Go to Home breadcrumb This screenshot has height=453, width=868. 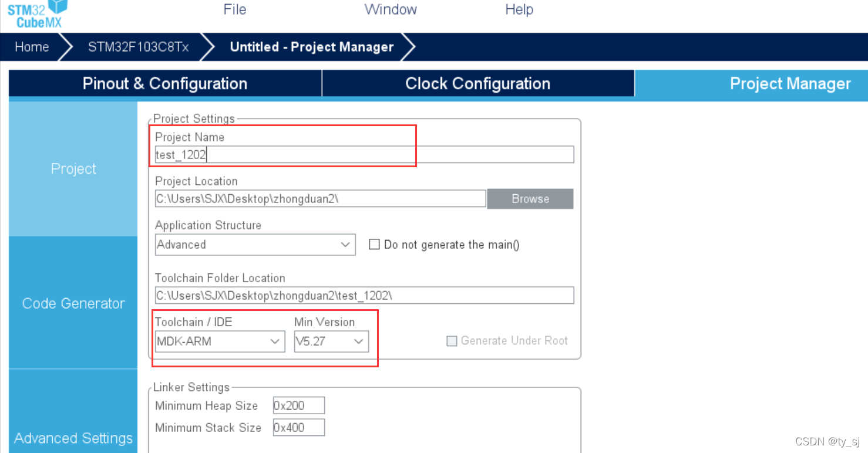click(32, 47)
